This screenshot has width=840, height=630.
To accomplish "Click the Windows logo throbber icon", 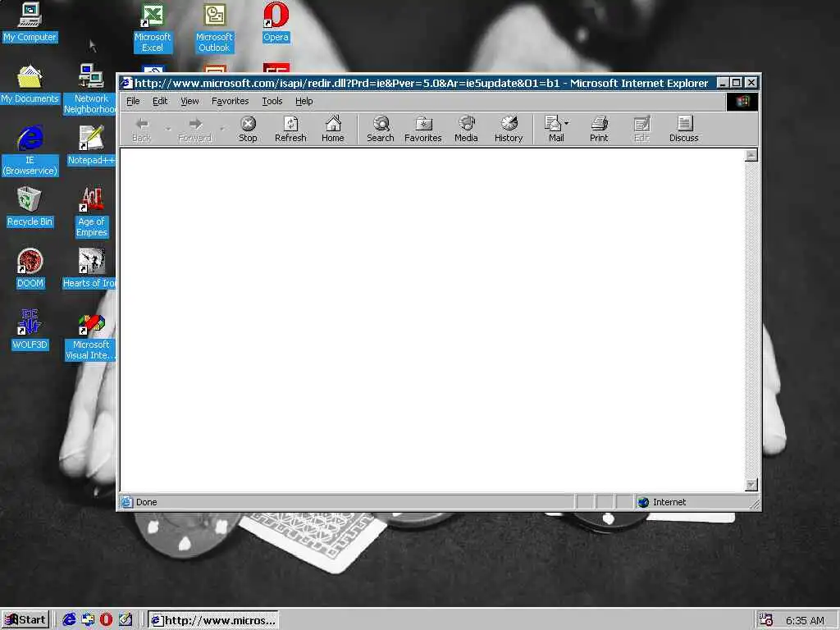I will [x=742, y=101].
